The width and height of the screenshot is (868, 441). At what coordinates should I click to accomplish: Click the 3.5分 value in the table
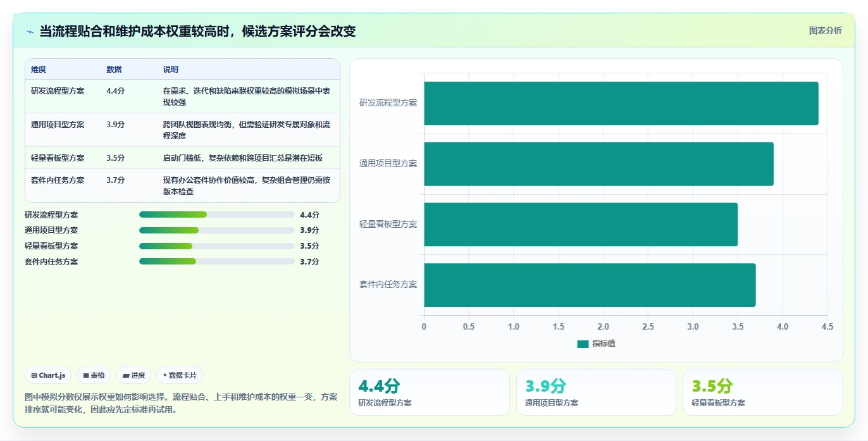(x=116, y=158)
